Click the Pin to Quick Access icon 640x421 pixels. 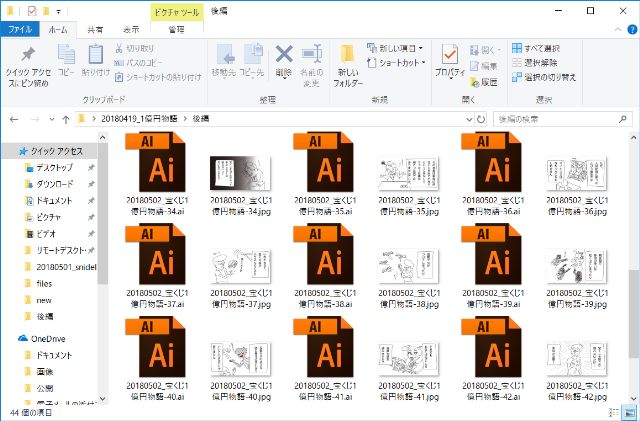pyautogui.click(x=28, y=58)
